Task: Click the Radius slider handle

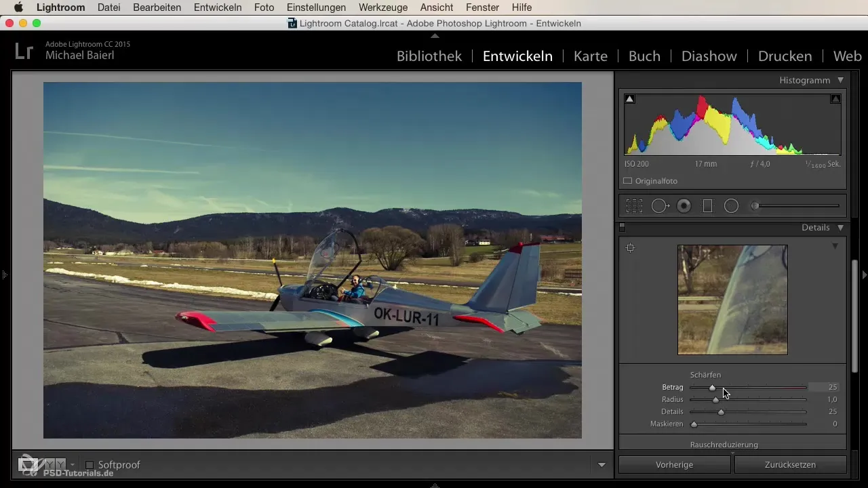Action: pos(715,400)
